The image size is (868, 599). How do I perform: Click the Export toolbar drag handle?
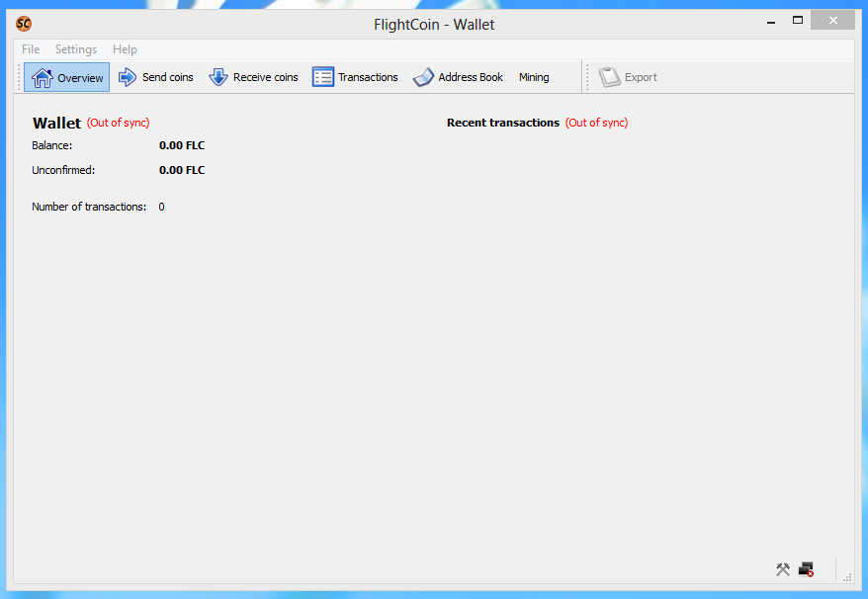pyautogui.click(x=587, y=77)
